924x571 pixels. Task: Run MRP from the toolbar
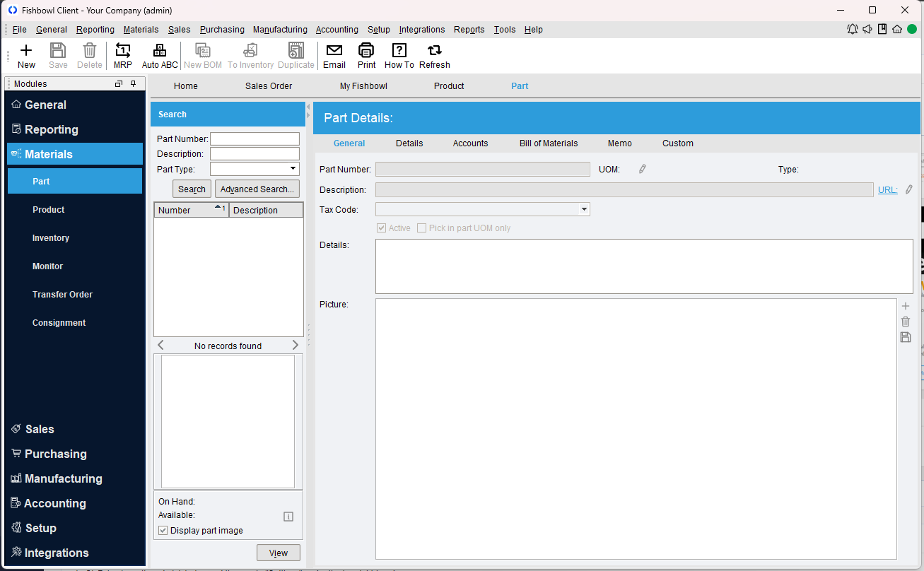click(x=123, y=56)
